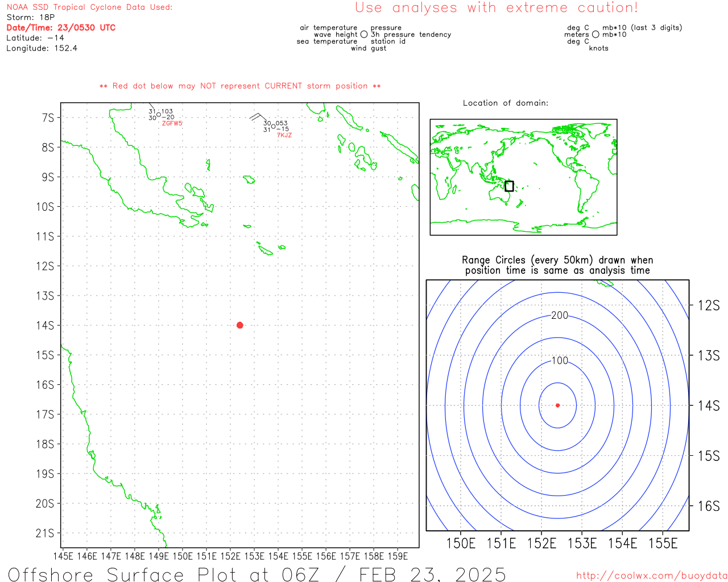
Task: Click the '12S' label beside range plot
Action: coord(709,305)
